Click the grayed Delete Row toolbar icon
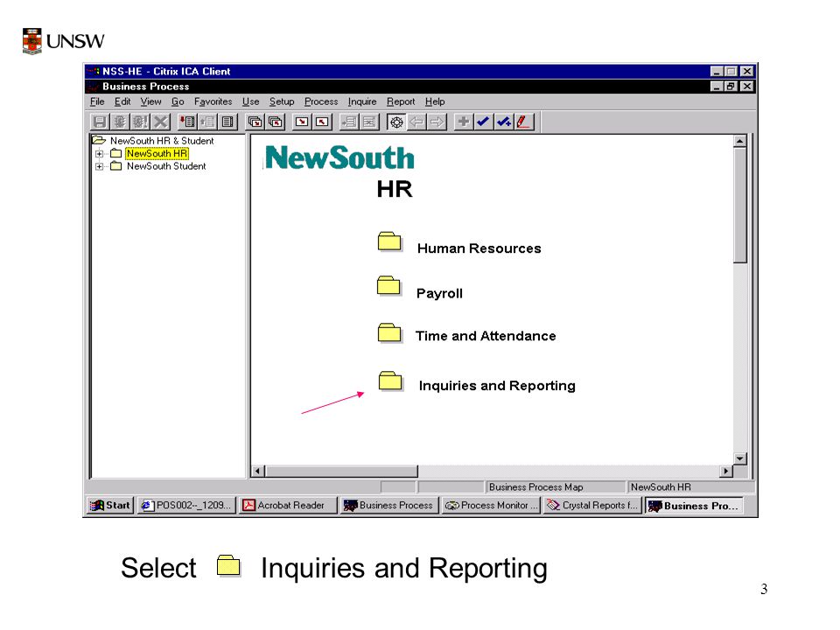Viewport: 840px width, 630px height. 369,122
